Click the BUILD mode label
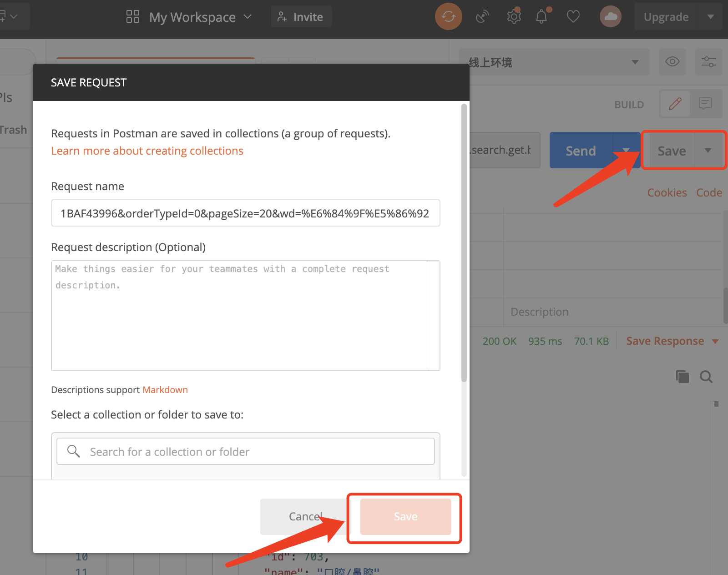 coord(629,105)
